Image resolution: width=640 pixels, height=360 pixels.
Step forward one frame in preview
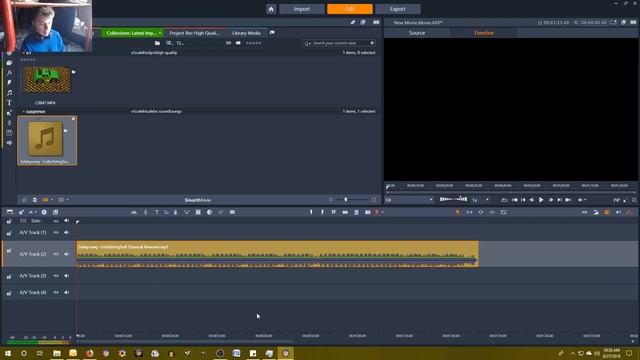pos(551,200)
